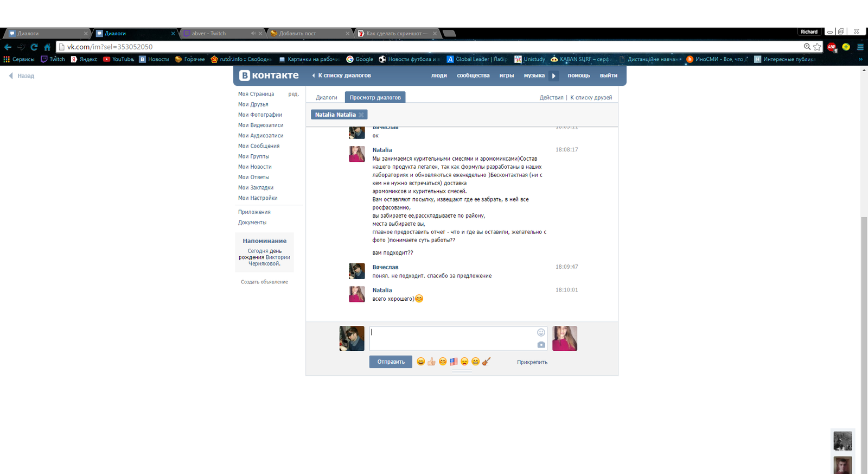Insert the American flag emoji
Viewport: 868px width, 474px height.
454,362
